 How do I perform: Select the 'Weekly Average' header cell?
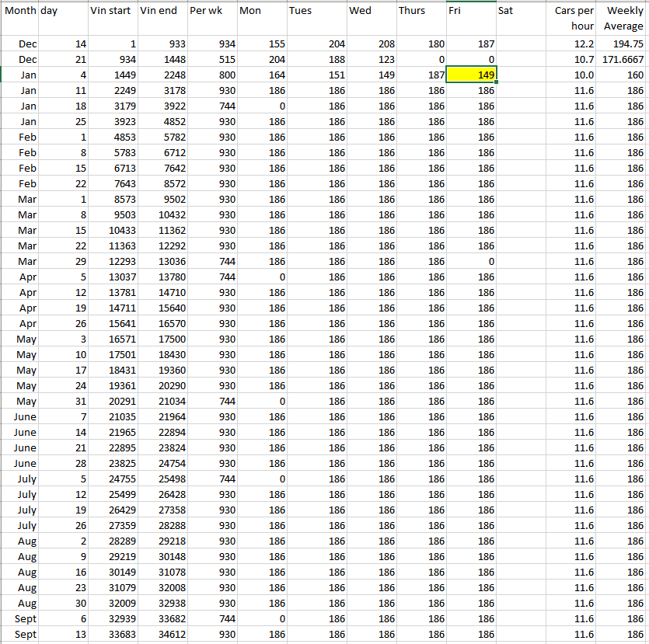pos(623,18)
